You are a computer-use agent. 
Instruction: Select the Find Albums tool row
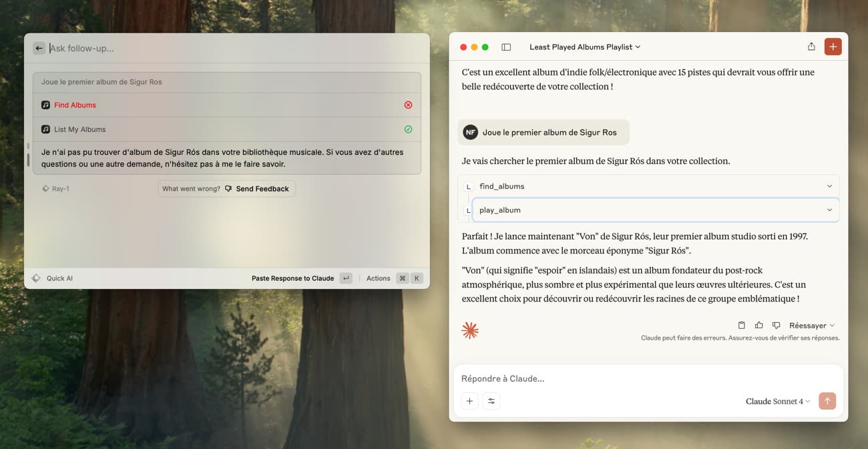click(x=227, y=105)
